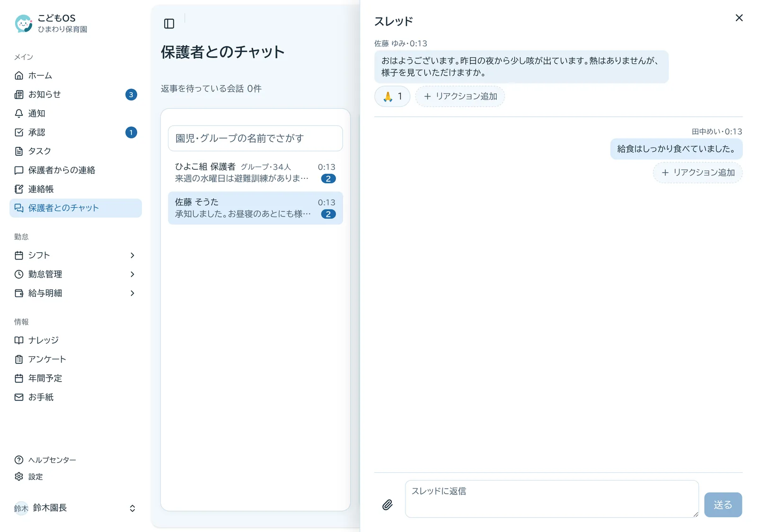Screen dimensions: 757x532
Task: Click the 鈴木 user avatar
Action: pos(21,508)
